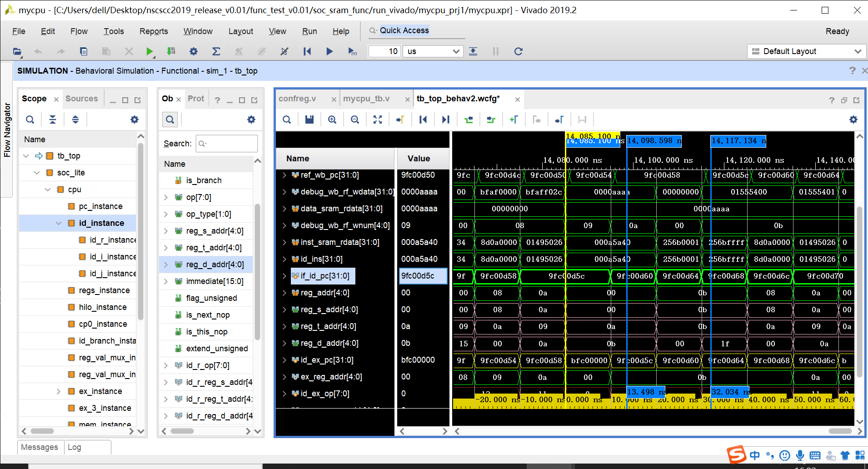Click Collapse All icon in Scope panel
Screen dimensions: 868x469
coord(53,120)
